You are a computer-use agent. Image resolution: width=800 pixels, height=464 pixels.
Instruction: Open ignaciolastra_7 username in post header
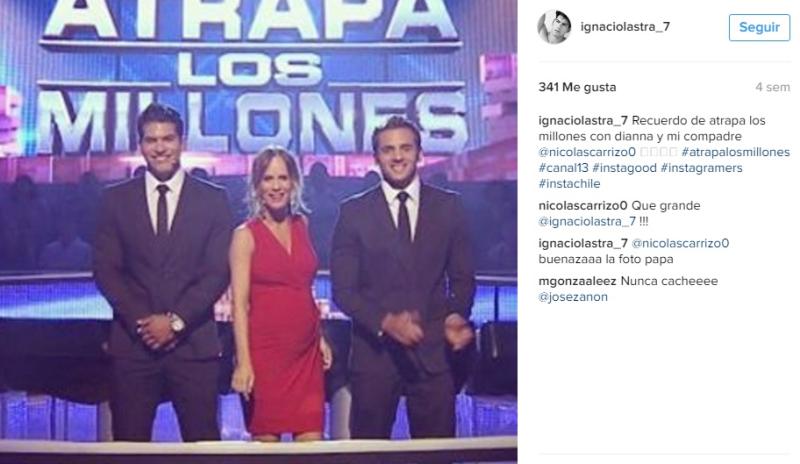625,27
